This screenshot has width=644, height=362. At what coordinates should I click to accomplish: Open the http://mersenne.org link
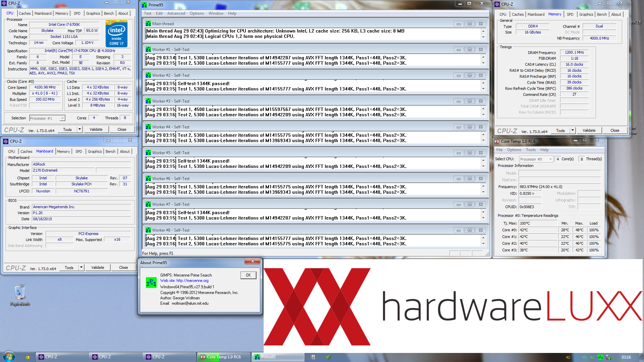192,281
